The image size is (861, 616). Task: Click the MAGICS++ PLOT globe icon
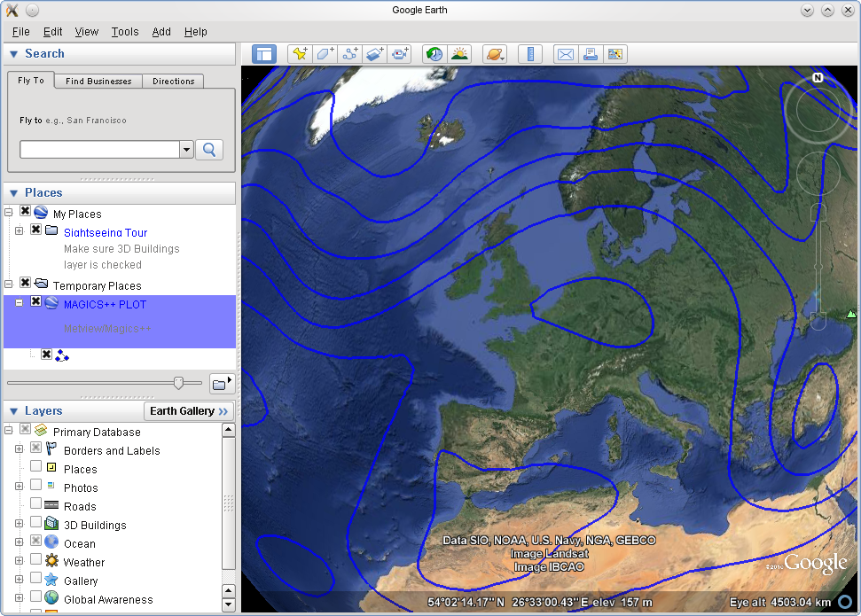click(x=51, y=302)
